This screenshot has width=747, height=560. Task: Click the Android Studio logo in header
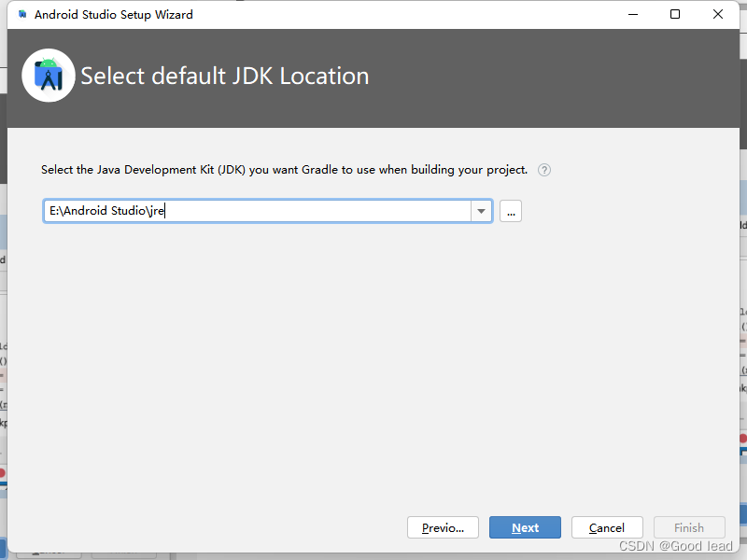49,76
